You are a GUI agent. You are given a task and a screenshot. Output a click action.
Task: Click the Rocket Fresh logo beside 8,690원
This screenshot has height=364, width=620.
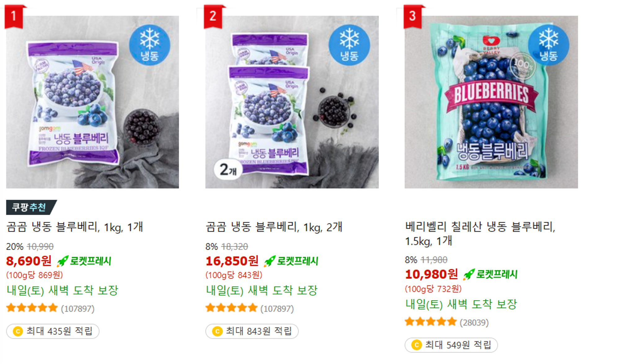tap(84, 261)
